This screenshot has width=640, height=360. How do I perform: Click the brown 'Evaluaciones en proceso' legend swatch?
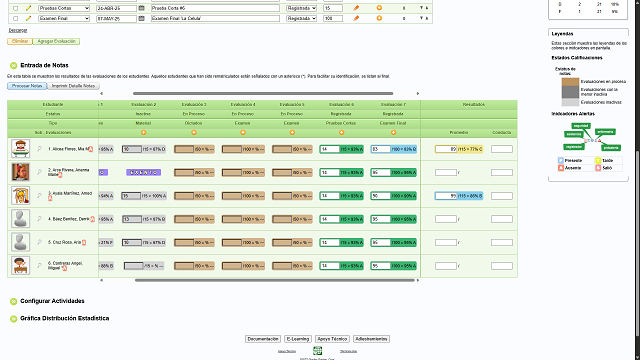pos(570,82)
